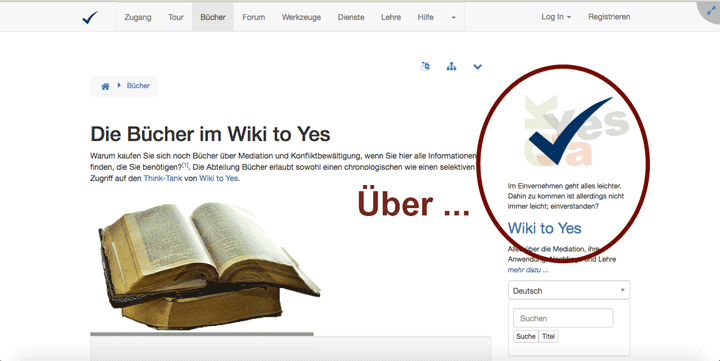The image size is (720, 361).
Task: Expand the extra navigation caret menu
Action: (453, 17)
